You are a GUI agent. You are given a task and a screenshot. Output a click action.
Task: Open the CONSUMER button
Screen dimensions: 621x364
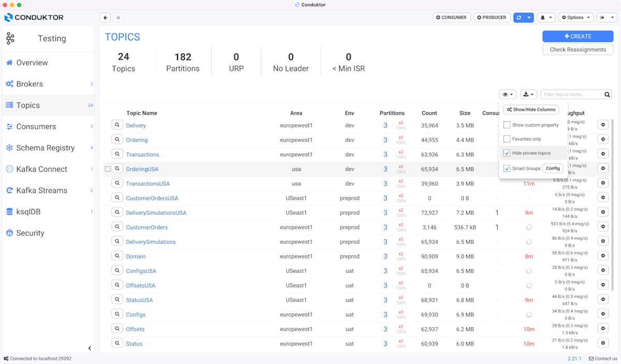click(451, 18)
